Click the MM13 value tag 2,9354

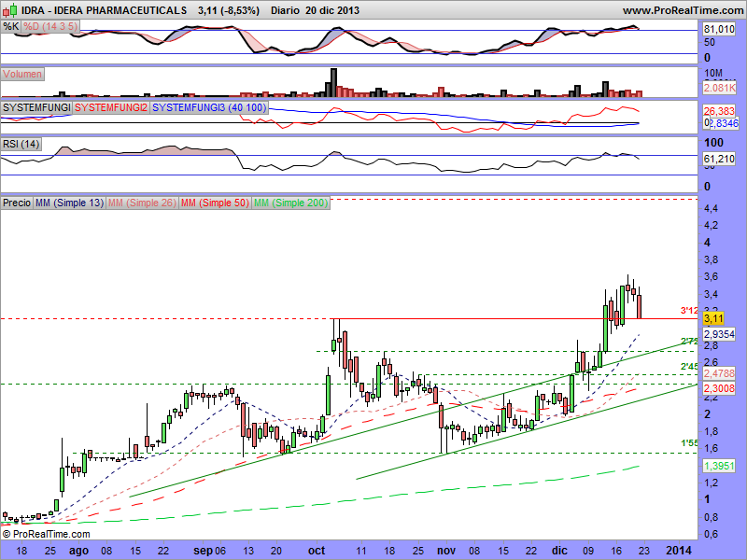click(719, 334)
